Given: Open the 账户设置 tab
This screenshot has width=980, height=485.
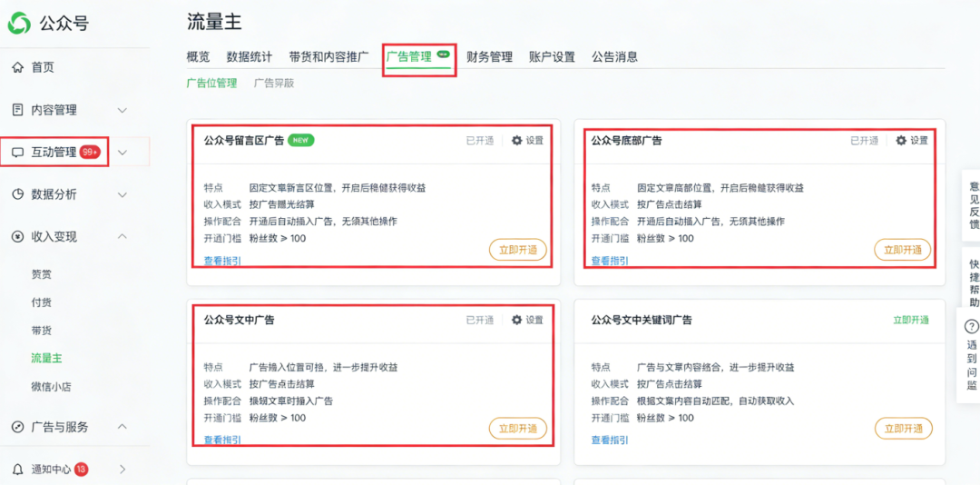Looking at the screenshot, I should coord(552,57).
